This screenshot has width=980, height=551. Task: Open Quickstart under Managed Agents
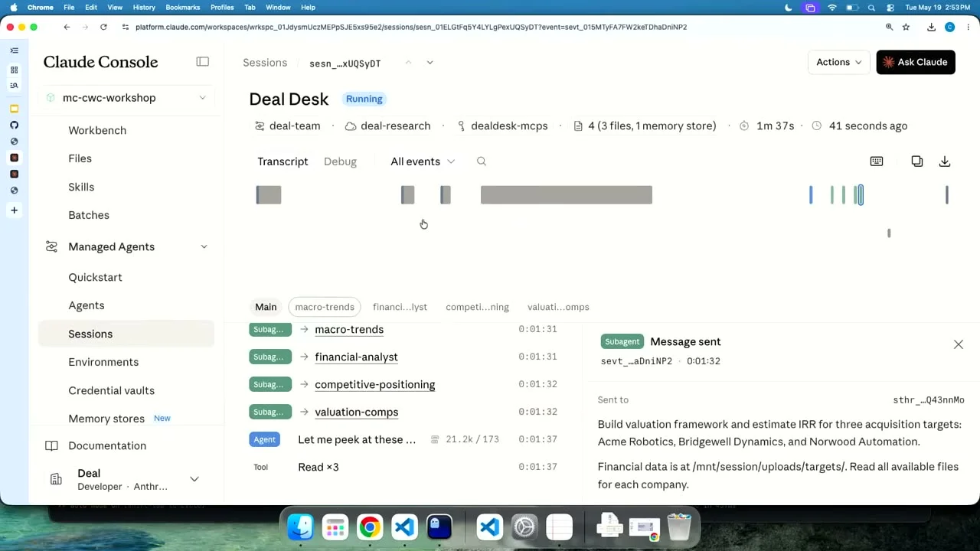click(95, 277)
